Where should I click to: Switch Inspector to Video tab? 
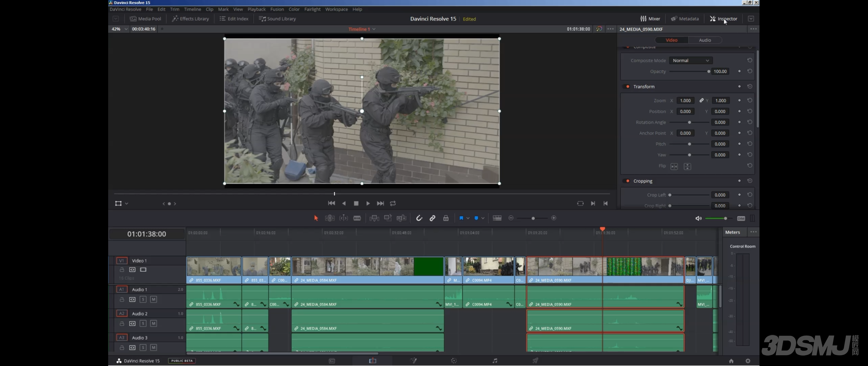671,40
